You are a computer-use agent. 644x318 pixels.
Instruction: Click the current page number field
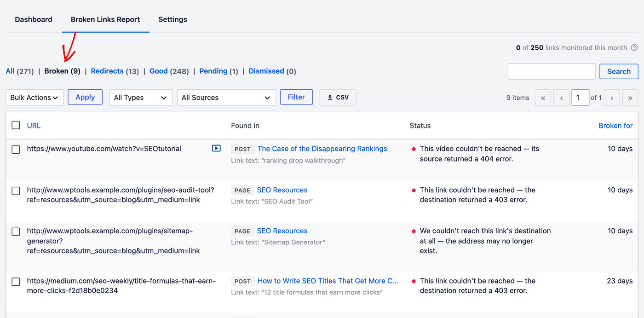(580, 98)
